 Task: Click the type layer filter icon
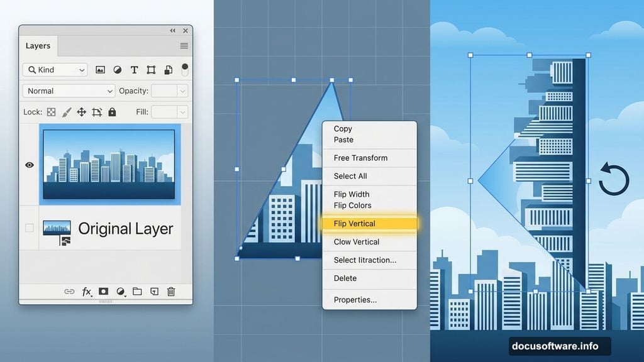tap(134, 70)
